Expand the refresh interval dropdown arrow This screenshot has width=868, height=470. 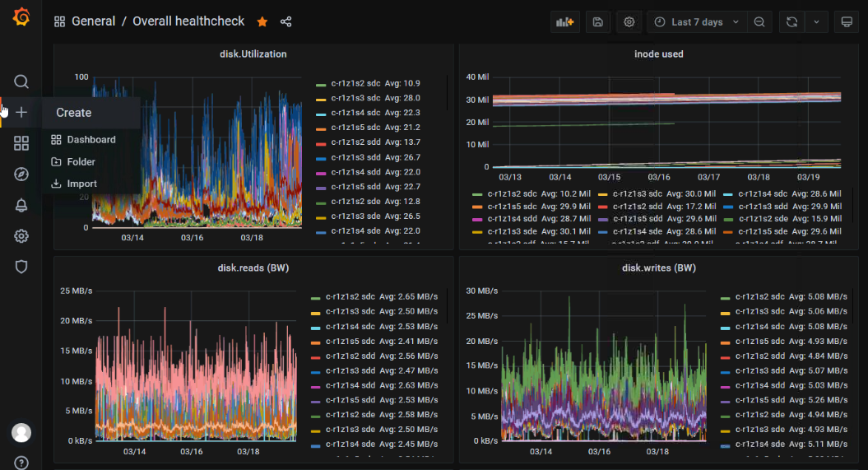(816, 22)
